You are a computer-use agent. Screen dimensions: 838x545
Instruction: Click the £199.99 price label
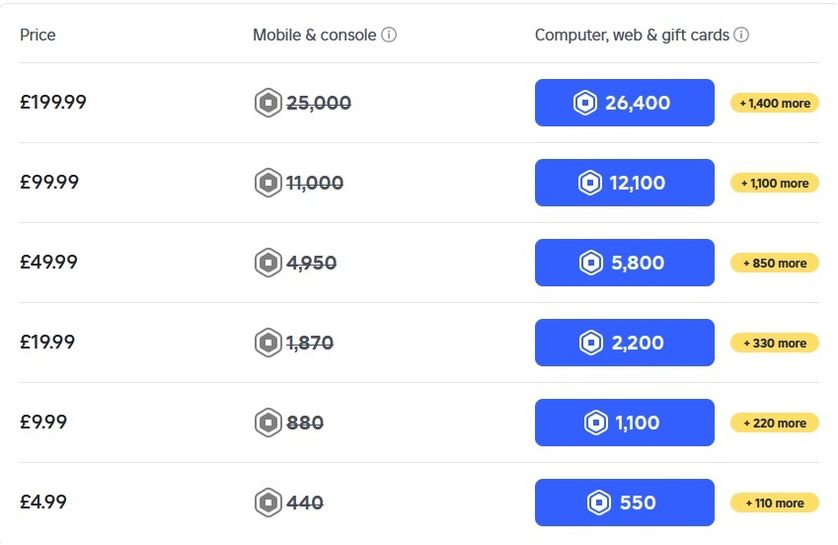click(x=53, y=102)
